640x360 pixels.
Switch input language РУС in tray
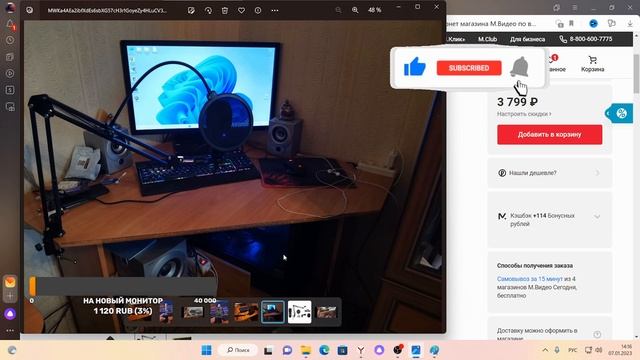[573, 350]
